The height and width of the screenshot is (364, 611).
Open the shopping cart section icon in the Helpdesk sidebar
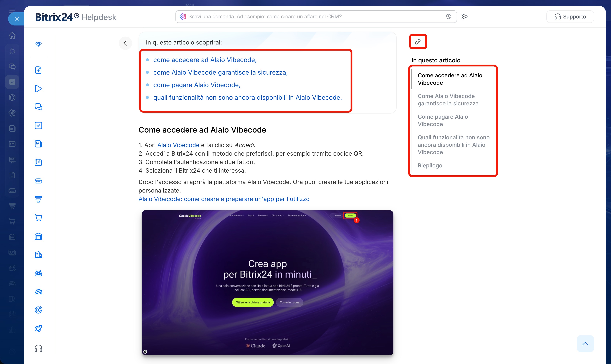click(x=39, y=218)
